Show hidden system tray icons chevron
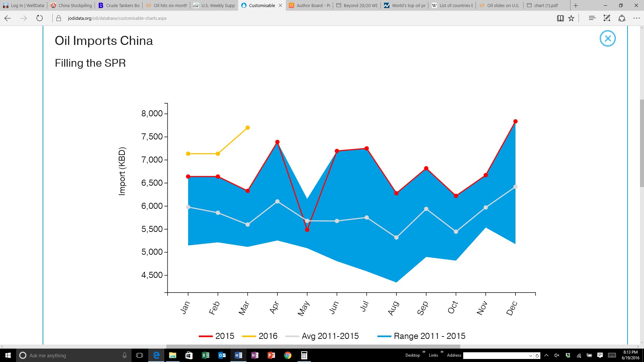Image resolution: width=644 pixels, height=362 pixels. click(x=546, y=355)
